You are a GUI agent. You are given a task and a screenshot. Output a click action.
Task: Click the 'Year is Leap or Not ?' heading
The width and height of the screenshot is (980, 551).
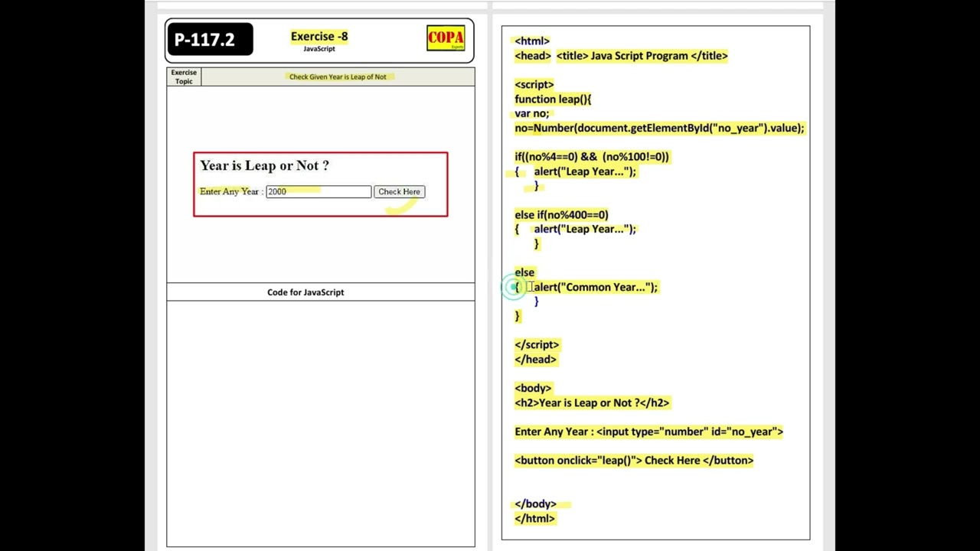(x=264, y=165)
